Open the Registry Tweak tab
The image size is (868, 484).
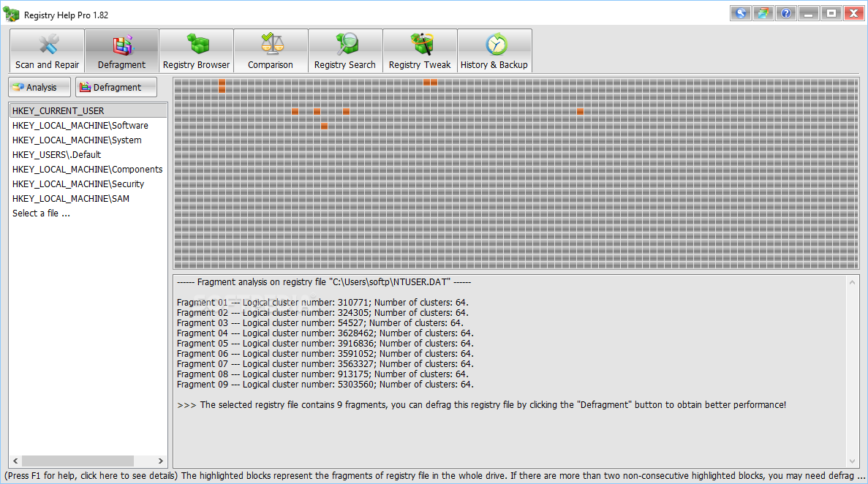coord(420,51)
